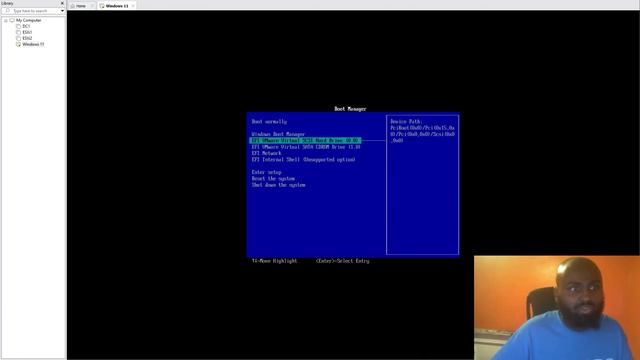Screen dimensions: 640x360
Task: Click the ESXi2 VM icon
Action: click(x=18, y=38)
